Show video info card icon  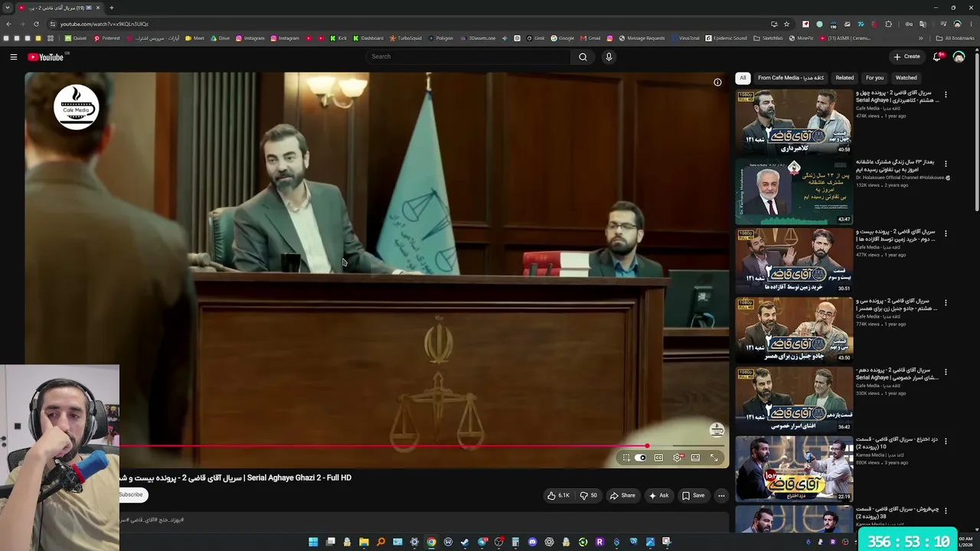(x=717, y=82)
